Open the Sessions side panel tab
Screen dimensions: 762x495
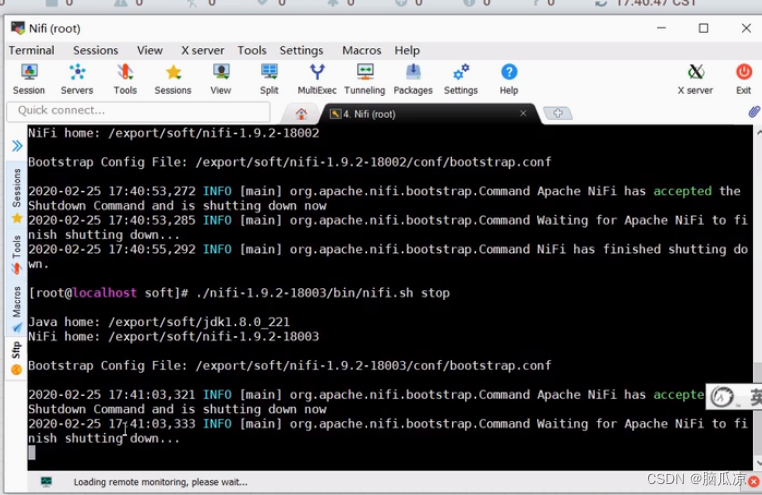(17, 195)
